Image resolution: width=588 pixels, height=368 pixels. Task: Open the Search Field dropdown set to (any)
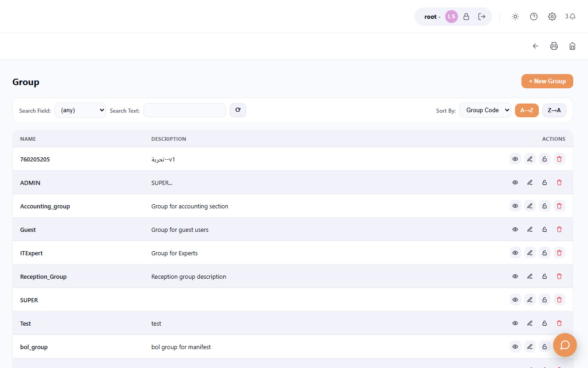80,110
